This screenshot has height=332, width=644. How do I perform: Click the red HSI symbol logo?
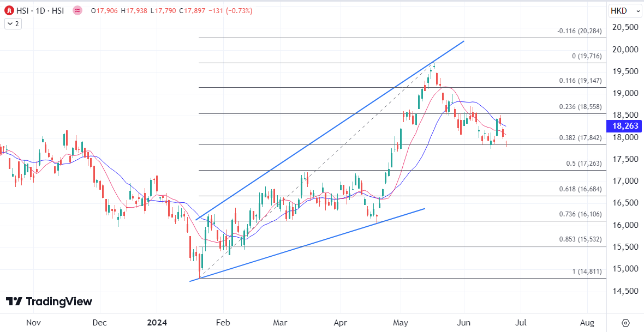click(9, 10)
